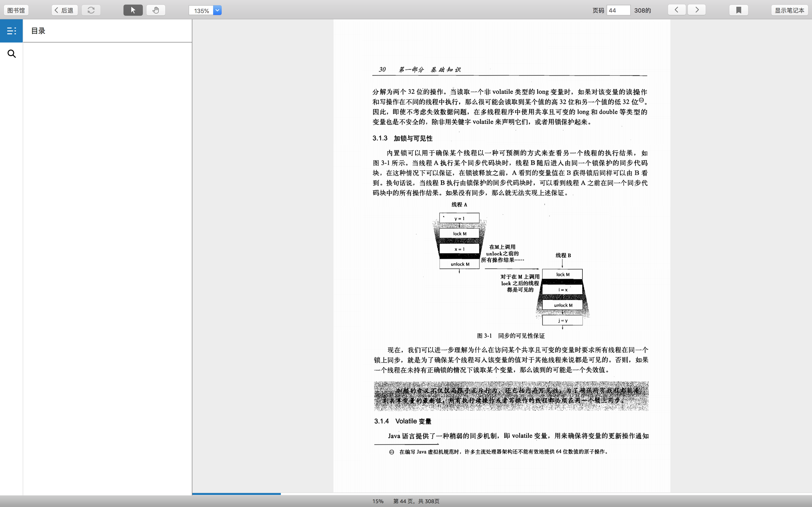Go to the next page arrow
Image resolution: width=812 pixels, height=507 pixels.
[697, 10]
